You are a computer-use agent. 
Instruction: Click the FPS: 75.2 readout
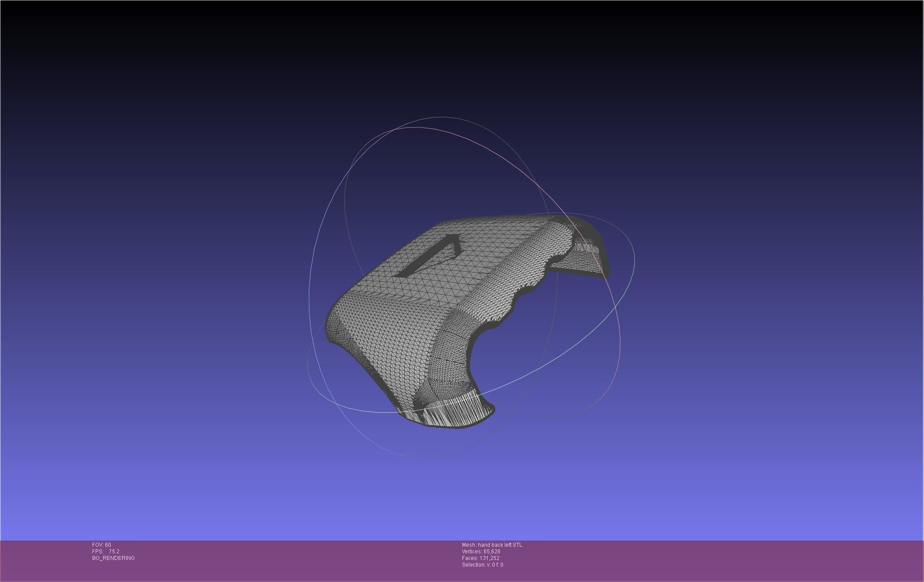(x=106, y=552)
